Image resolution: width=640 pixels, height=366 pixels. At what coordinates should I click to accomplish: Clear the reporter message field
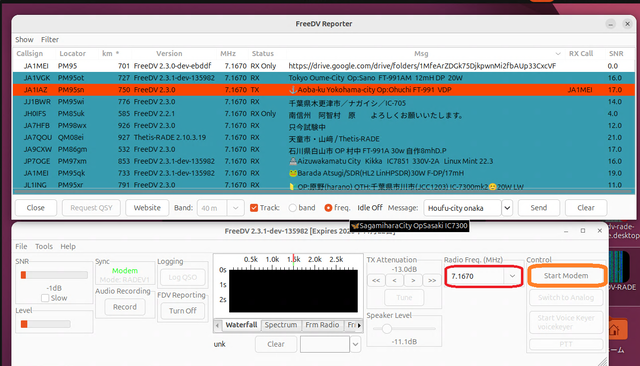coord(586,208)
